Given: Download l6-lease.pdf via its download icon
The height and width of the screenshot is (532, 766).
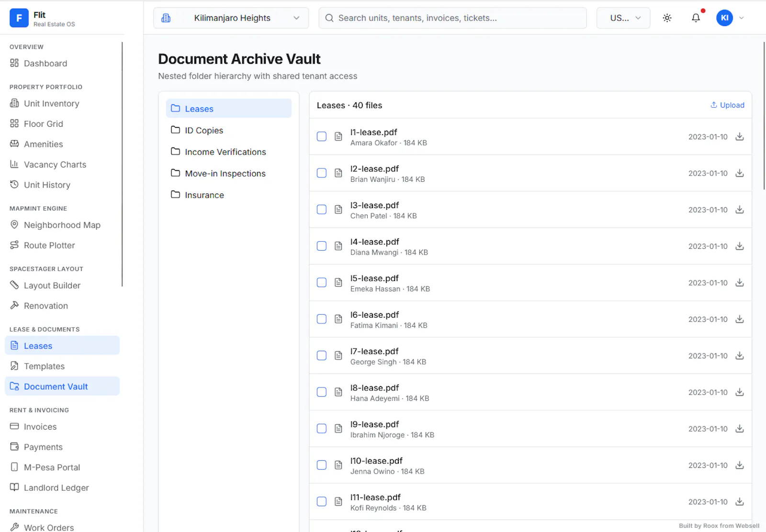Looking at the screenshot, I should pyautogui.click(x=740, y=319).
